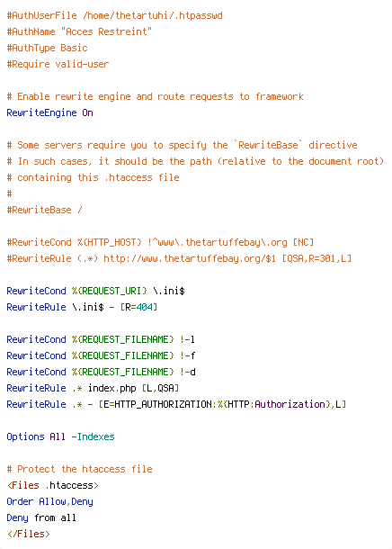Click the RewriteCond line ending with !-l
The image size is (392, 549).
click(101, 339)
